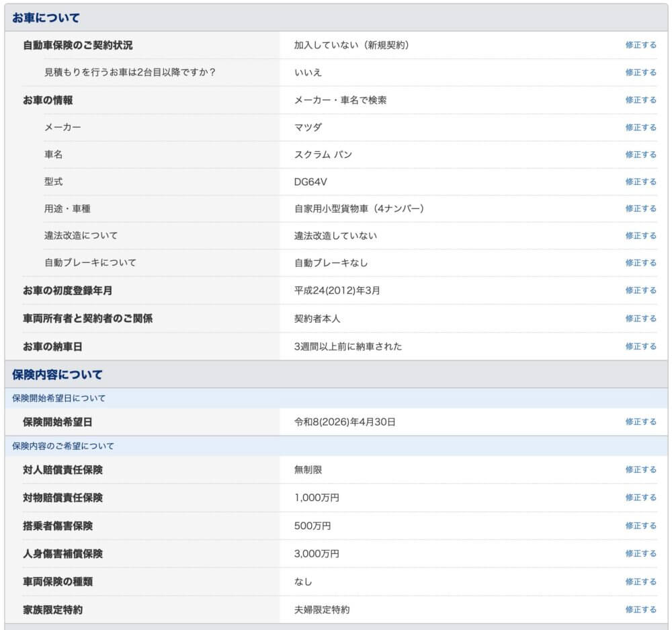Edit the 違法改造について answer
This screenshot has height=630, width=672.
coord(640,235)
